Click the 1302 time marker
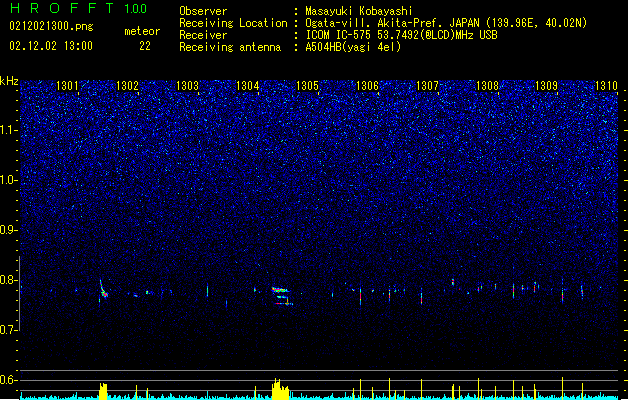629x400 pixels. (127, 85)
